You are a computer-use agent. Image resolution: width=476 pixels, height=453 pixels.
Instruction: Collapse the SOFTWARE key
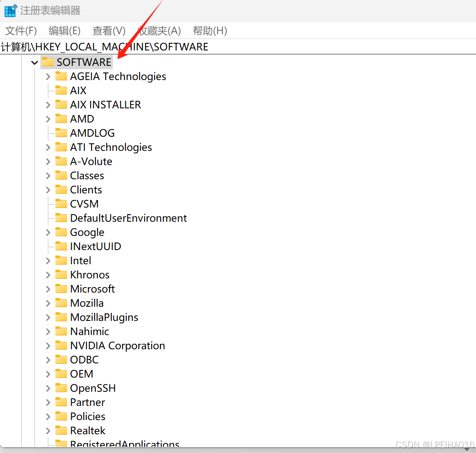click(x=34, y=63)
